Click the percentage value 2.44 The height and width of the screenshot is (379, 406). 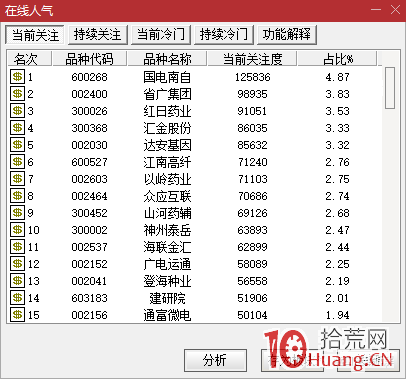coord(337,247)
